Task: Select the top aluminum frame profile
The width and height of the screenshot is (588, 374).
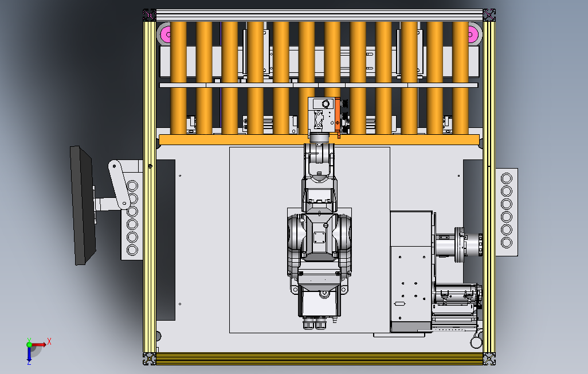Action: pos(319,15)
